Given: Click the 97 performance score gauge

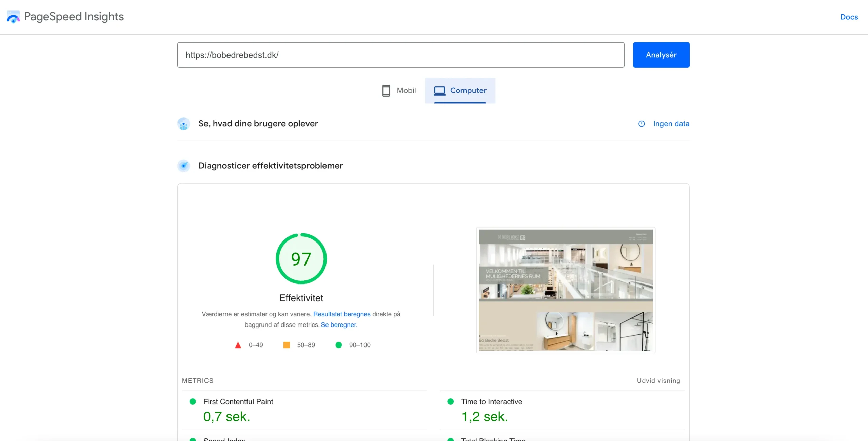Looking at the screenshot, I should [301, 258].
